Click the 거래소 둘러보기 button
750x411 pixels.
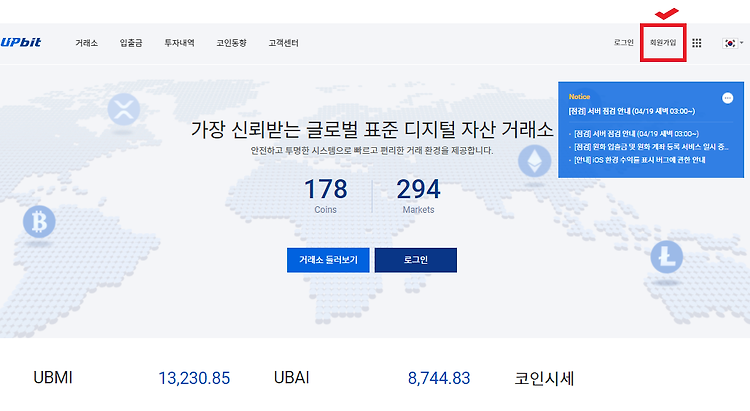point(328,260)
